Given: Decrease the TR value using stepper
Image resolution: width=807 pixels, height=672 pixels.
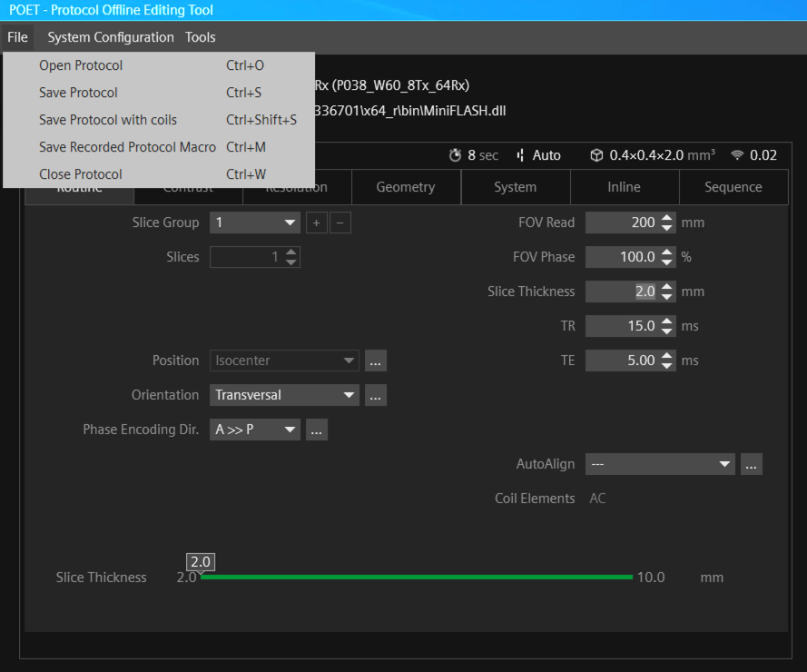Looking at the screenshot, I should coord(667,331).
